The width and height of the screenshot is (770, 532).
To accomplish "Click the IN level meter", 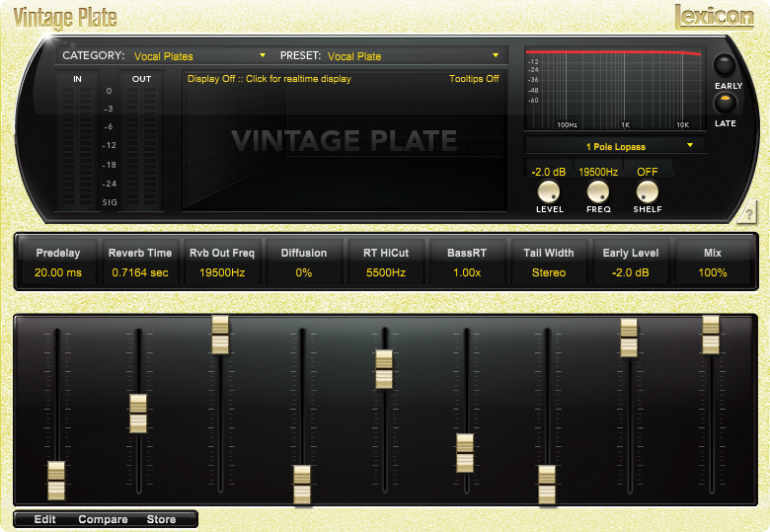I will point(77,147).
